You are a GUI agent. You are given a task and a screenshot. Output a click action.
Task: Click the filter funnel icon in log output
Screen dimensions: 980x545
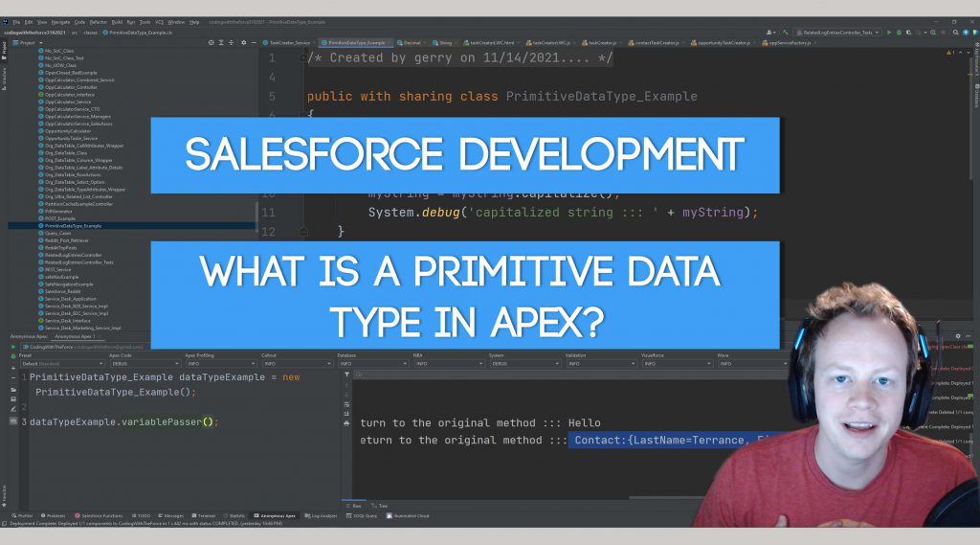coord(346,375)
